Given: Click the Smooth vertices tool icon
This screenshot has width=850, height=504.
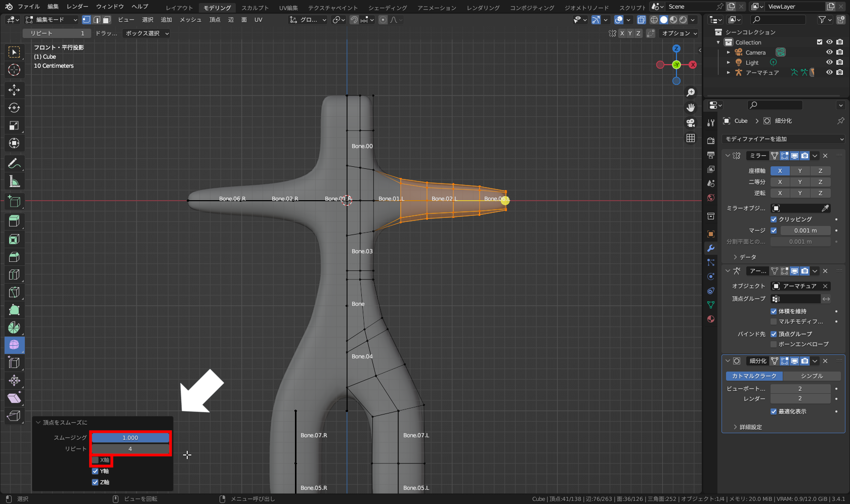Looking at the screenshot, I should pyautogui.click(x=14, y=345).
